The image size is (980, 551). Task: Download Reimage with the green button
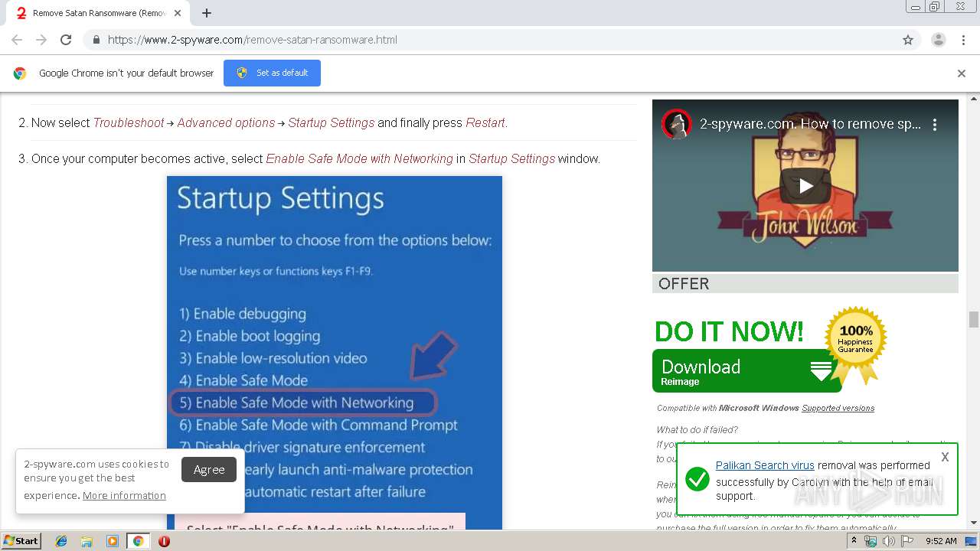tap(746, 371)
